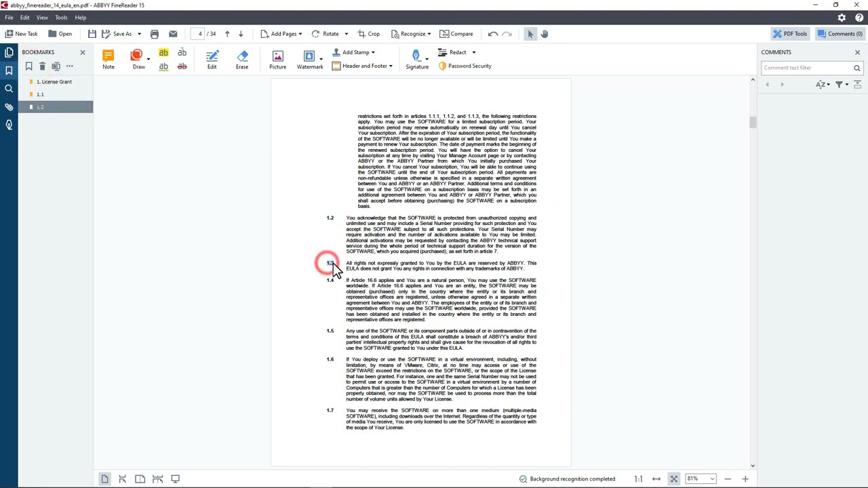Undo the last action
Viewport: 868px width, 488px height.
(x=493, y=34)
